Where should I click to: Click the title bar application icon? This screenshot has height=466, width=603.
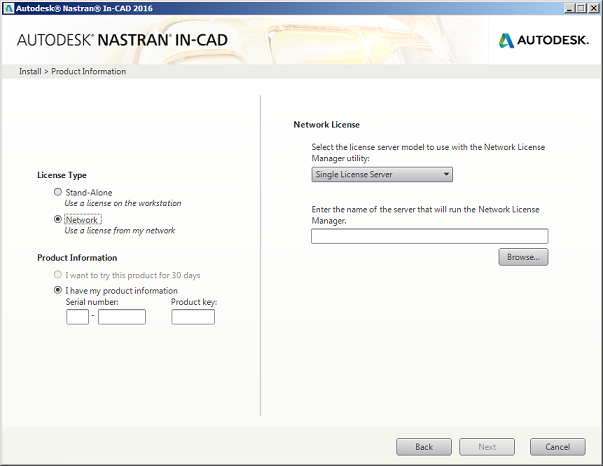point(8,8)
